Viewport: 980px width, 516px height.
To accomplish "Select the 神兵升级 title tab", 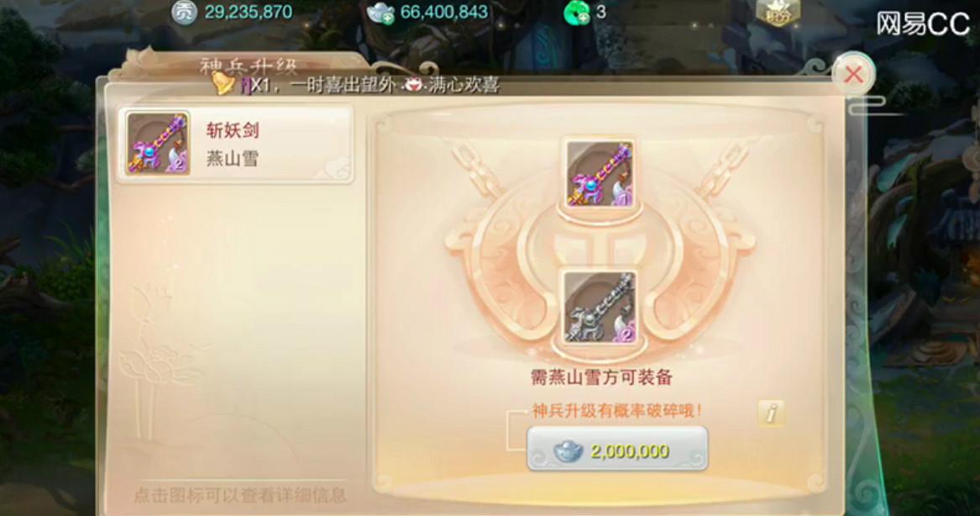I will point(249,65).
